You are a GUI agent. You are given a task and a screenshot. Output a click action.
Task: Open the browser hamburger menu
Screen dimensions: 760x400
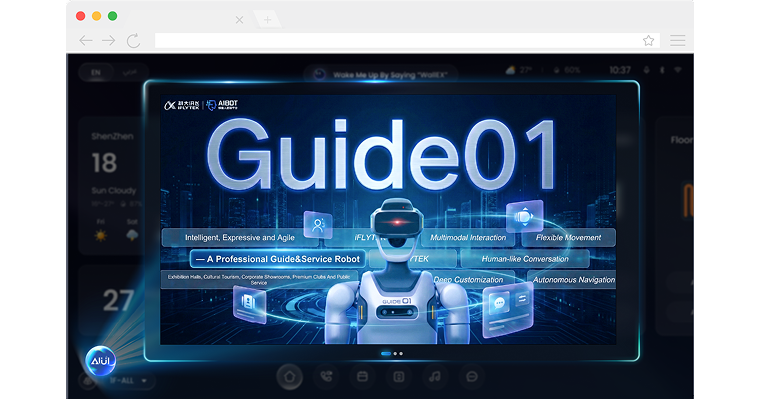(x=678, y=40)
